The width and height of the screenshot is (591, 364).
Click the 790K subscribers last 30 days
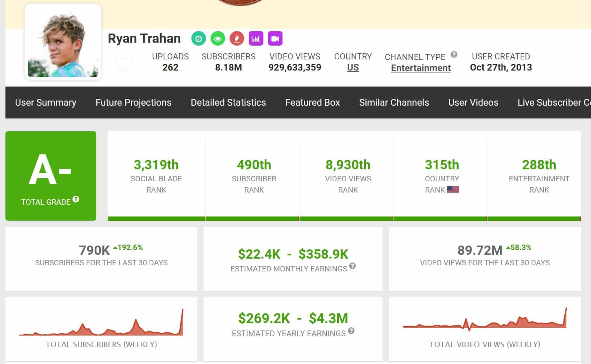[x=94, y=250]
